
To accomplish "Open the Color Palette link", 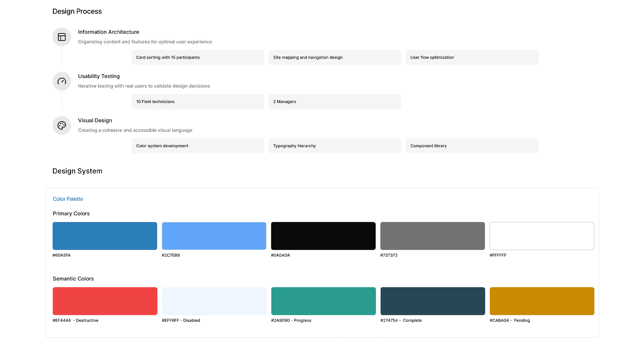I will coord(68,199).
